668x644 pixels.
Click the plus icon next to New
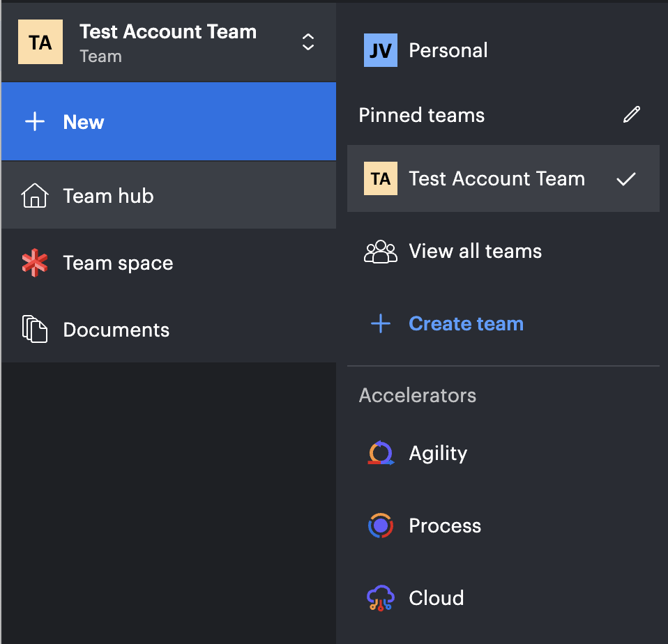[35, 122]
